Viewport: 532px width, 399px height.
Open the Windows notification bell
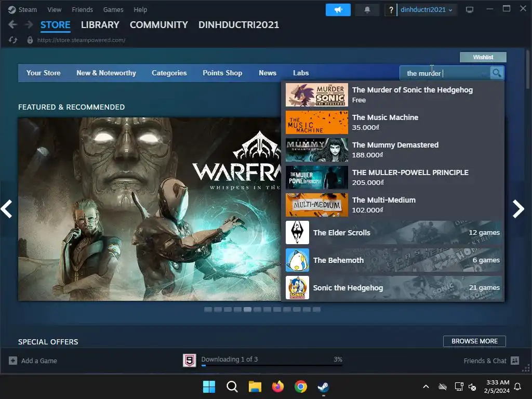(x=518, y=387)
